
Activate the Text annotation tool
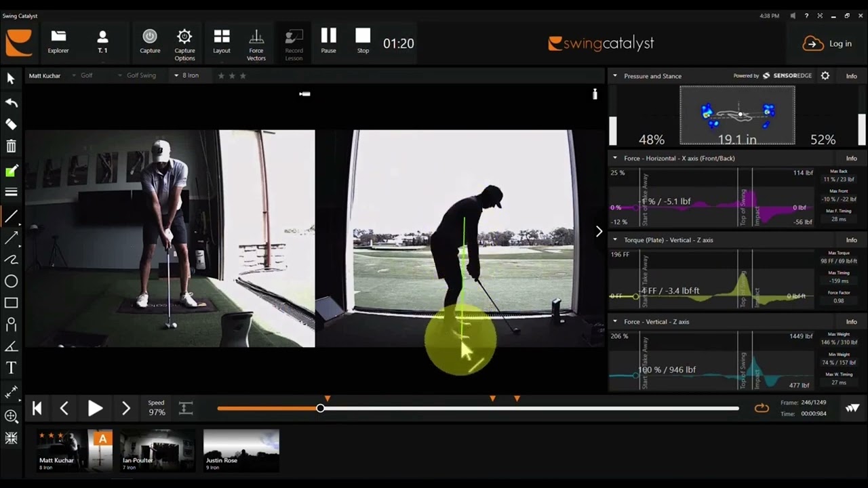click(12, 368)
